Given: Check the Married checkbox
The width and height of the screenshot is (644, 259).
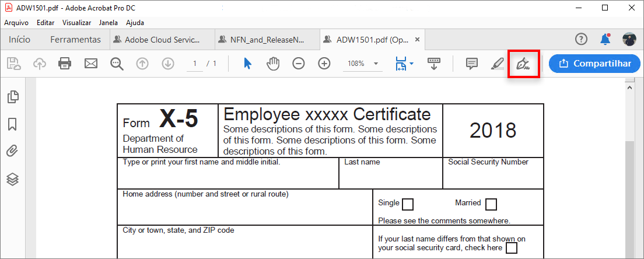Looking at the screenshot, I should 491,204.
